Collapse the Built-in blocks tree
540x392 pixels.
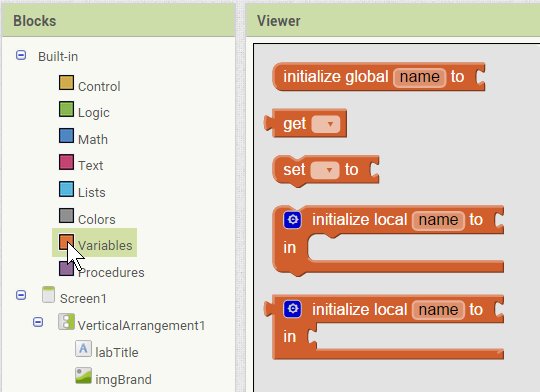(x=21, y=55)
